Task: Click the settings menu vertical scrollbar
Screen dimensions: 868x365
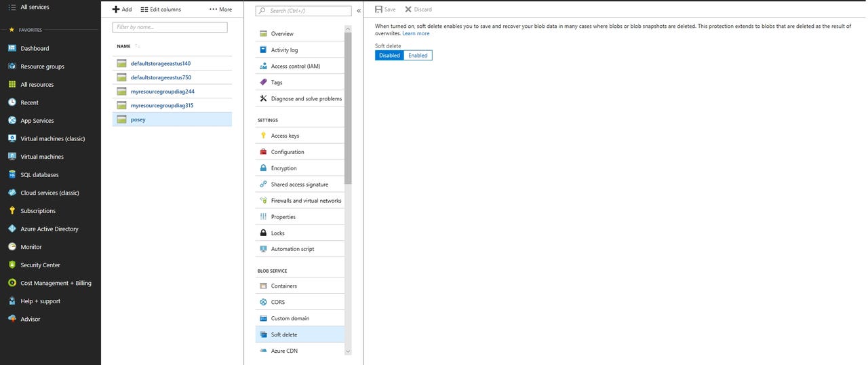Action: point(348,109)
